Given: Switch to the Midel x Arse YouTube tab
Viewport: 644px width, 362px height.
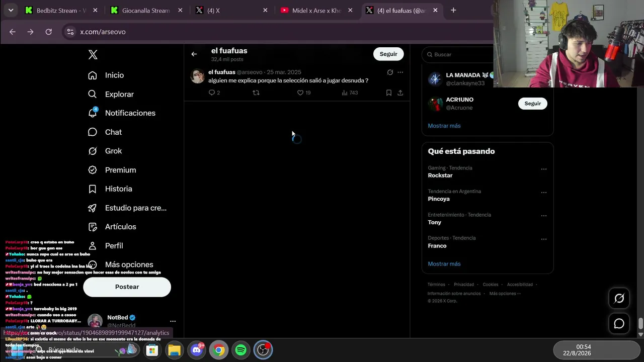Looking at the screenshot, I should (x=317, y=10).
